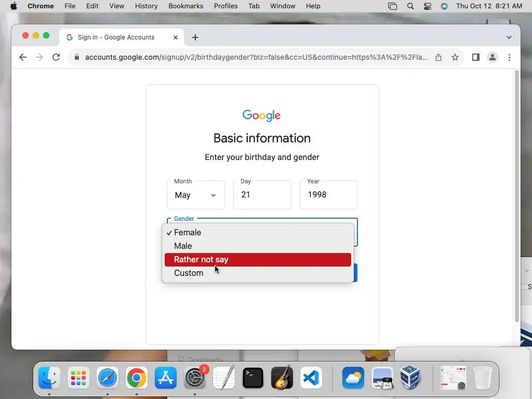Open the Window menu
The image size is (532, 399).
[283, 6]
